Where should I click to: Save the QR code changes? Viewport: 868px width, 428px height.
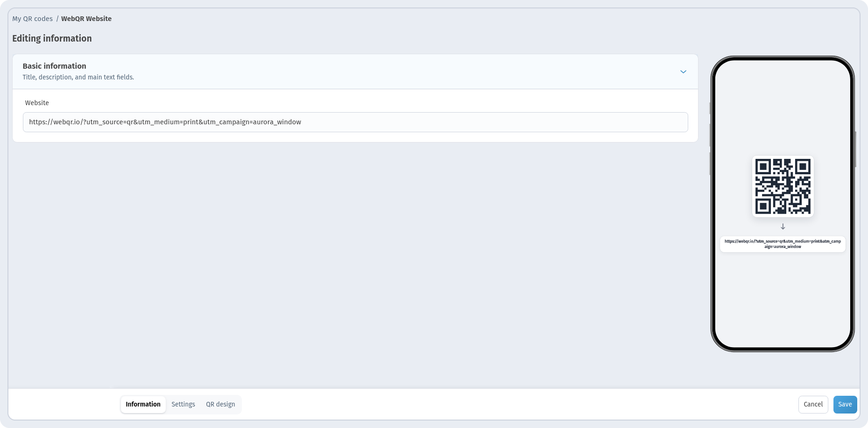point(845,405)
